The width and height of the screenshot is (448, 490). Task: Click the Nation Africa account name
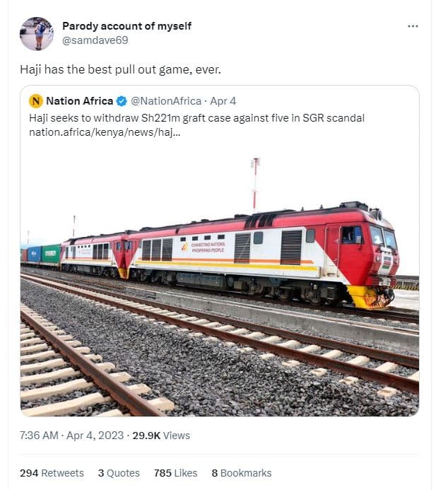pos(79,101)
